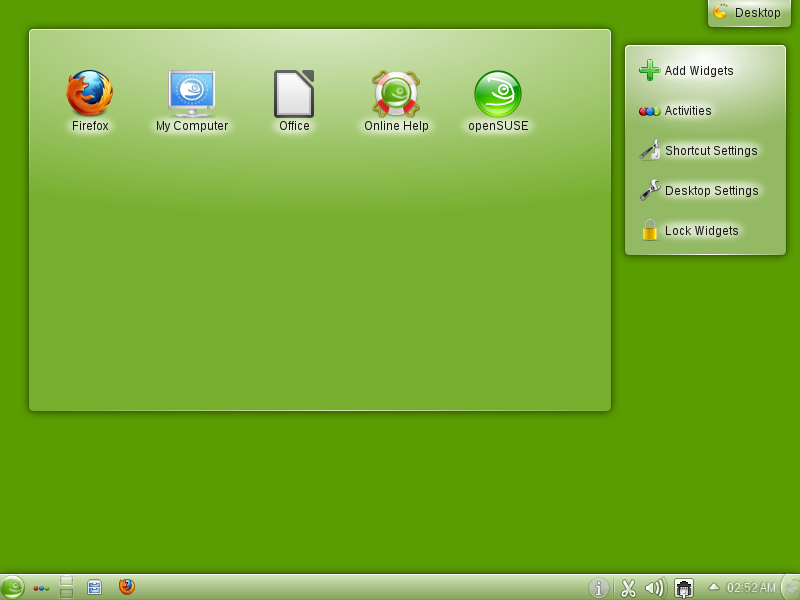The height and width of the screenshot is (600, 800).
Task: Click the info notifications tray icon
Action: click(x=598, y=588)
